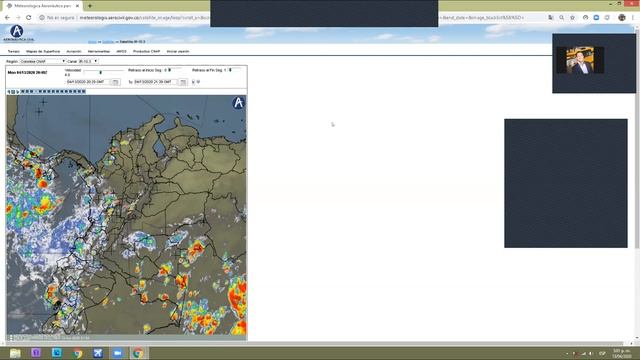This screenshot has height=360, width=640.
Task: Open the end date calendar picker
Action: (183, 82)
